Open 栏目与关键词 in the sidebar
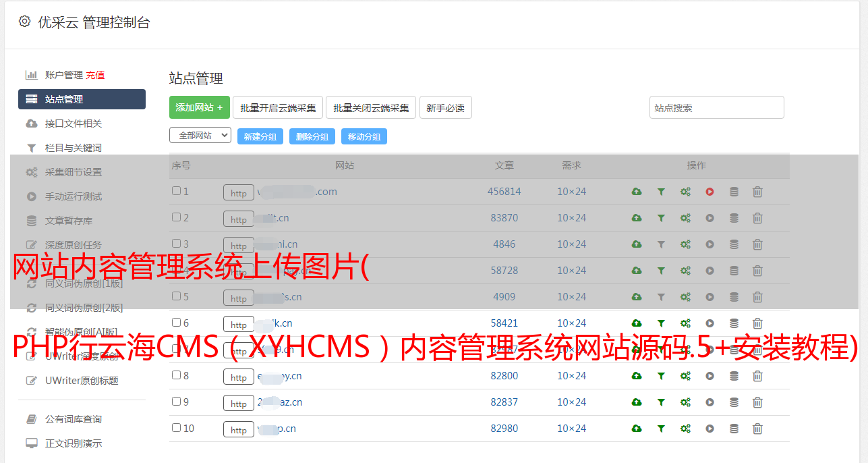Screen dimensions: 868x463 (x=74, y=148)
